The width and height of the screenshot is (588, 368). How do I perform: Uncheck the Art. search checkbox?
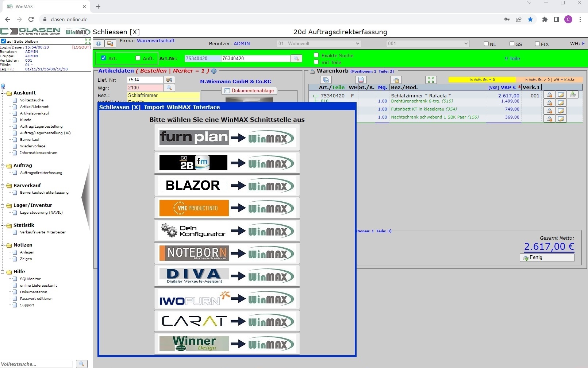pyautogui.click(x=103, y=58)
